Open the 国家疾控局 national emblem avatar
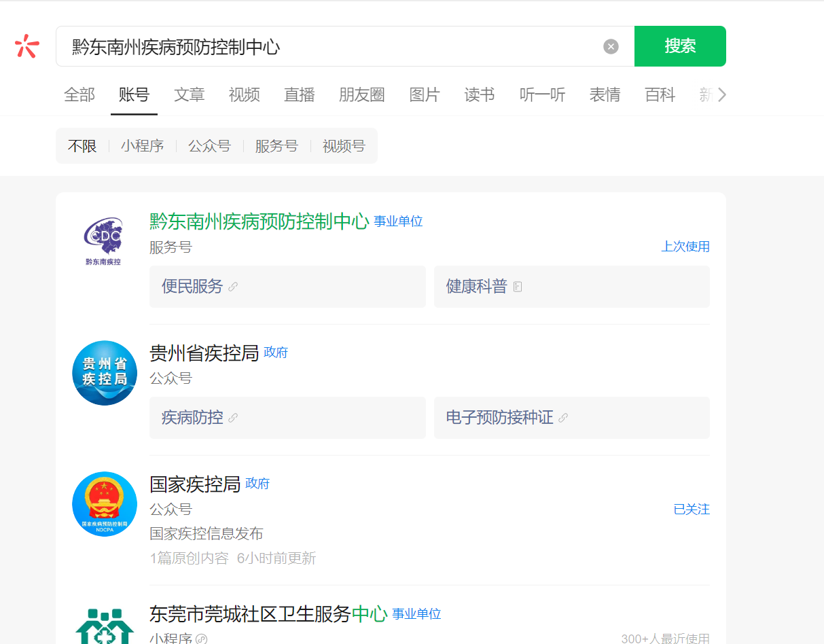Screen dimensions: 824x644 105,504
